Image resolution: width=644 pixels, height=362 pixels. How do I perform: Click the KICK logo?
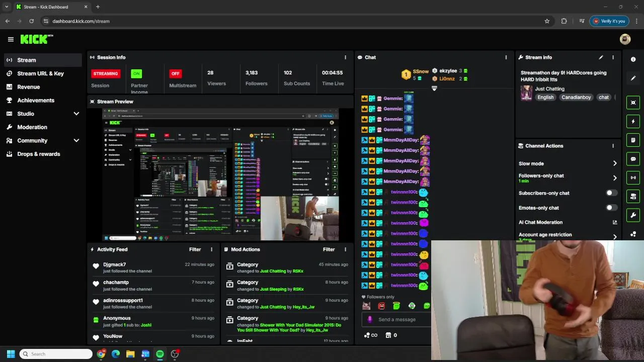(x=36, y=39)
